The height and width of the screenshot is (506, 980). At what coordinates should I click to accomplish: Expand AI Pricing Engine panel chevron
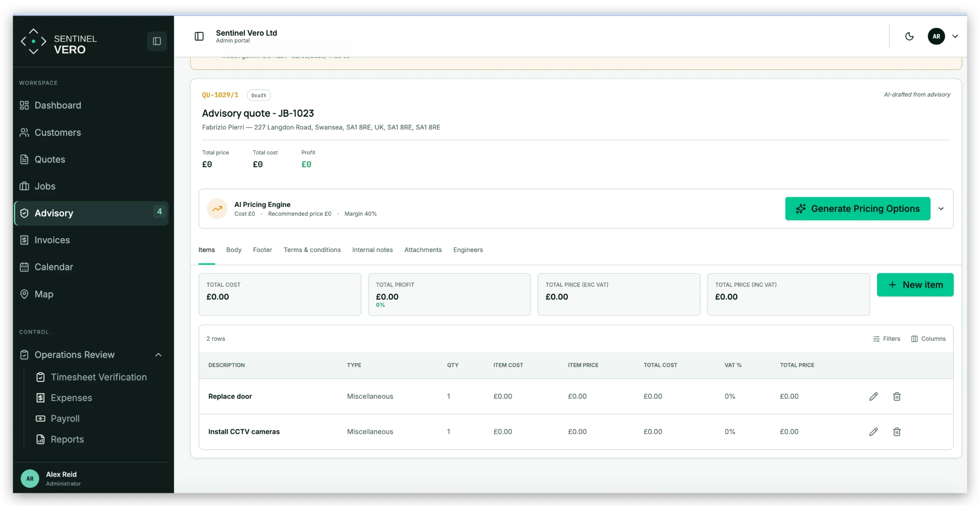click(x=941, y=209)
